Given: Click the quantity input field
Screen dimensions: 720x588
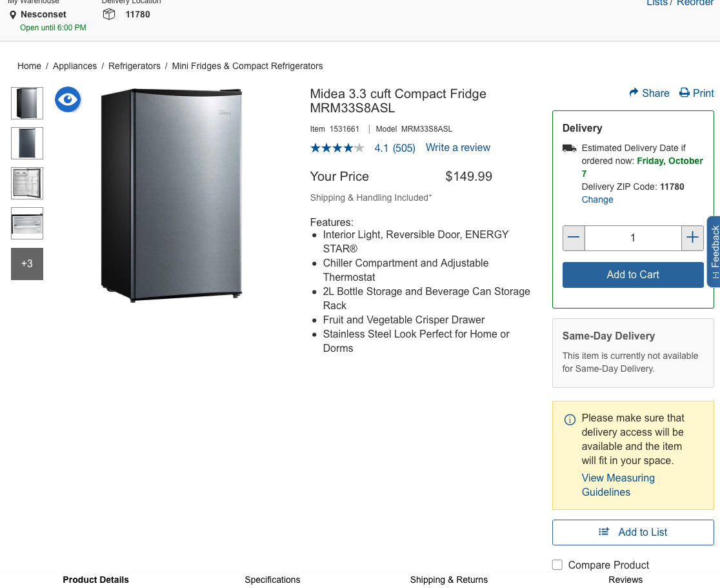Looking at the screenshot, I should pyautogui.click(x=632, y=238).
